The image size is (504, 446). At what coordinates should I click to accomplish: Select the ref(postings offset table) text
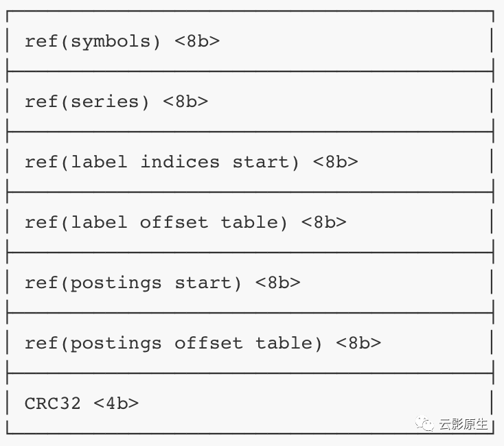pyautogui.click(x=173, y=344)
